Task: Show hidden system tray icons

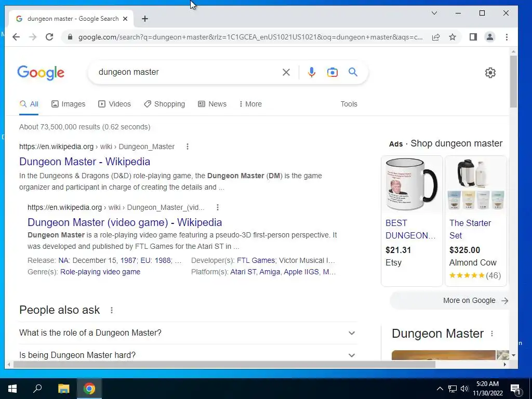Action: point(440,389)
